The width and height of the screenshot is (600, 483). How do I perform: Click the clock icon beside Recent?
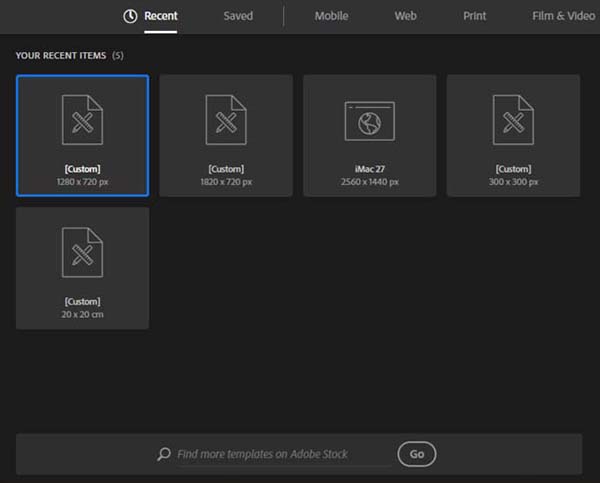130,16
